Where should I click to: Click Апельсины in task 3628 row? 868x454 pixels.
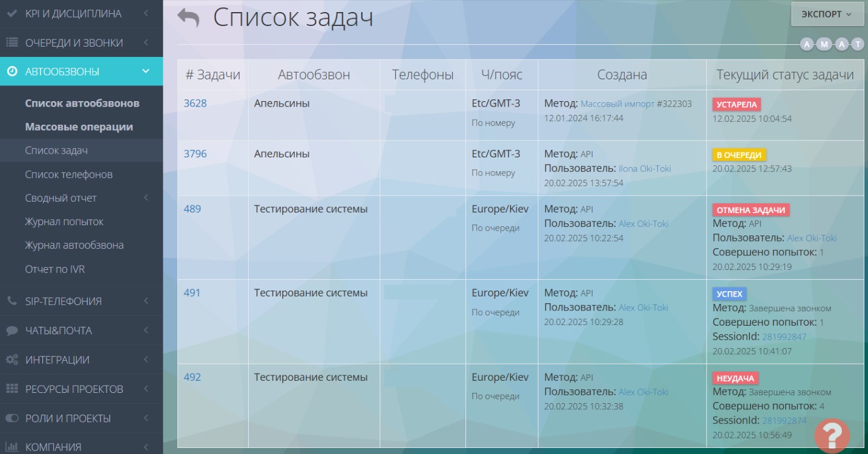(x=282, y=104)
